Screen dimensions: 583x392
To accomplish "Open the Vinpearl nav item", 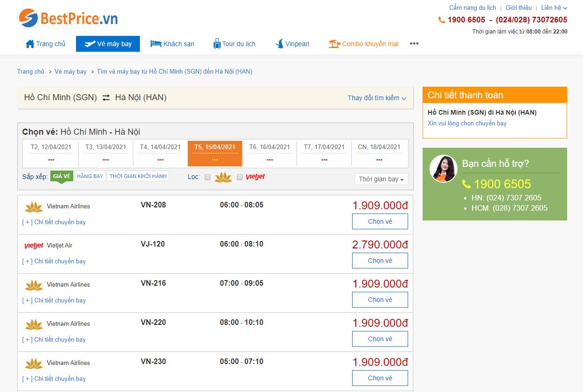I will pyautogui.click(x=292, y=44).
